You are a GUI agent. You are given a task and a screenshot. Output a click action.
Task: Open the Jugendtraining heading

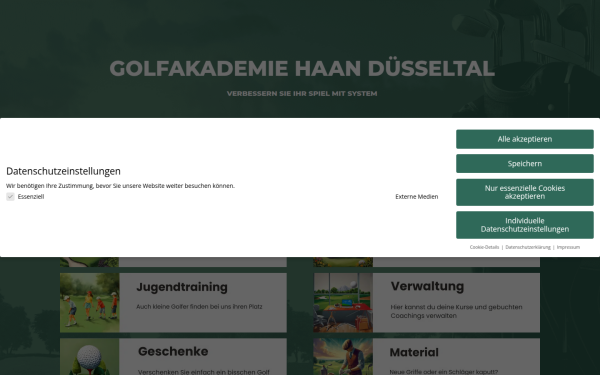click(182, 287)
